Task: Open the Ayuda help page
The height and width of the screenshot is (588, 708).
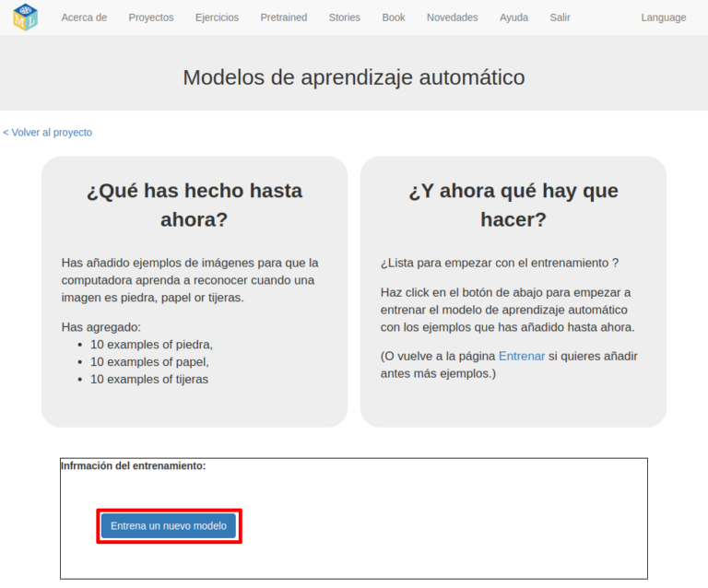Action: point(514,18)
